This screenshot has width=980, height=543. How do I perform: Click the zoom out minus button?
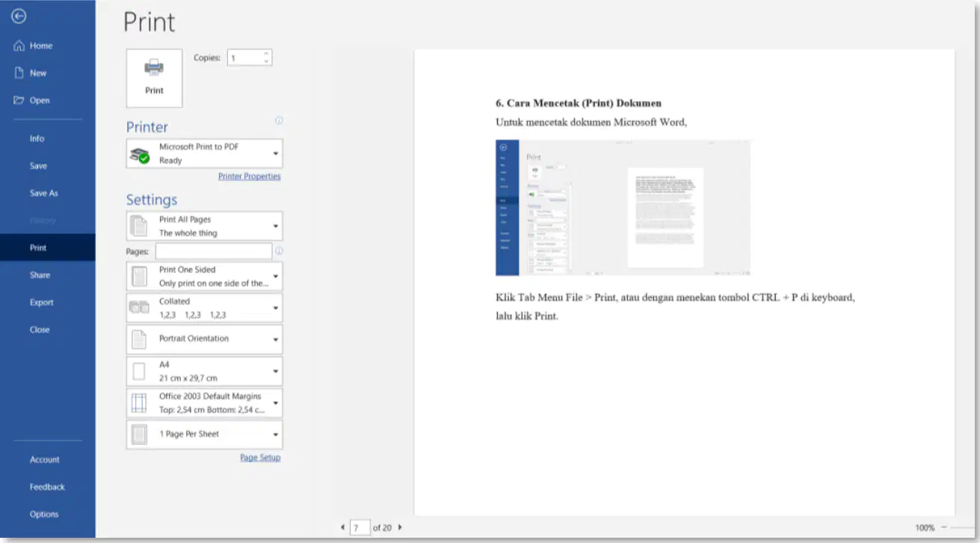pyautogui.click(x=944, y=527)
